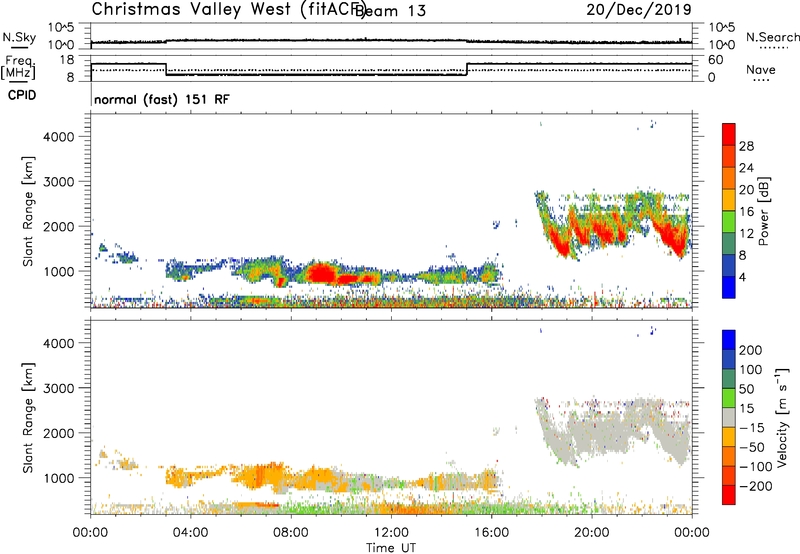The width and height of the screenshot is (800, 554).
Task: Click the '10^5' label on the right noise axis
Action: click(x=722, y=27)
